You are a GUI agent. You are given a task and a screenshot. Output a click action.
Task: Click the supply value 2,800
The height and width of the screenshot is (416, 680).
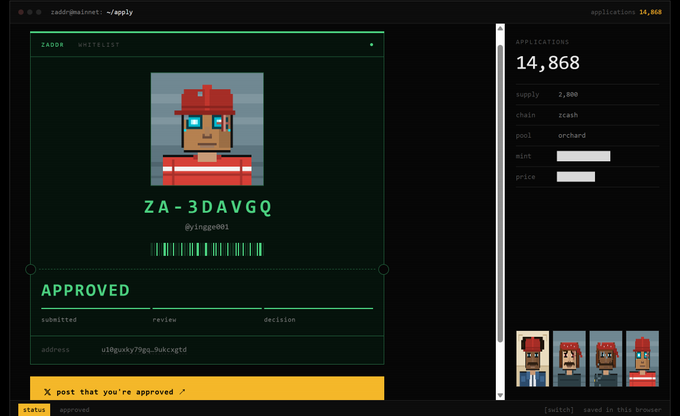[x=568, y=95]
